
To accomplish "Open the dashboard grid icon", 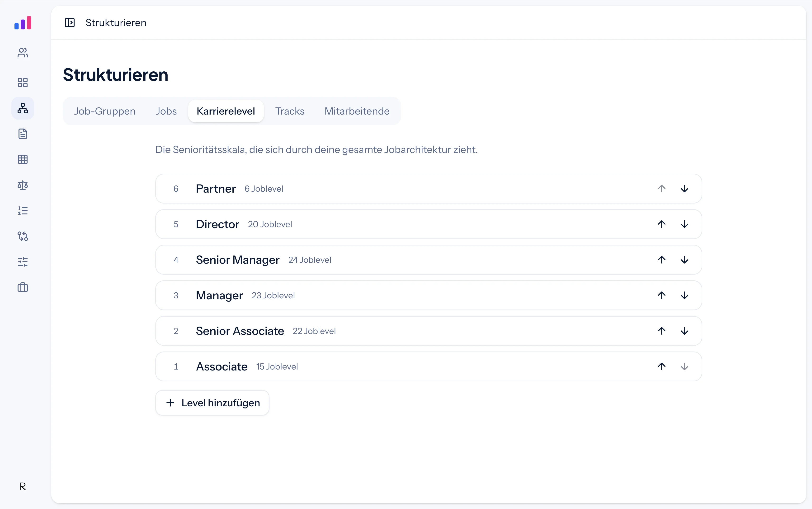I will click(23, 83).
